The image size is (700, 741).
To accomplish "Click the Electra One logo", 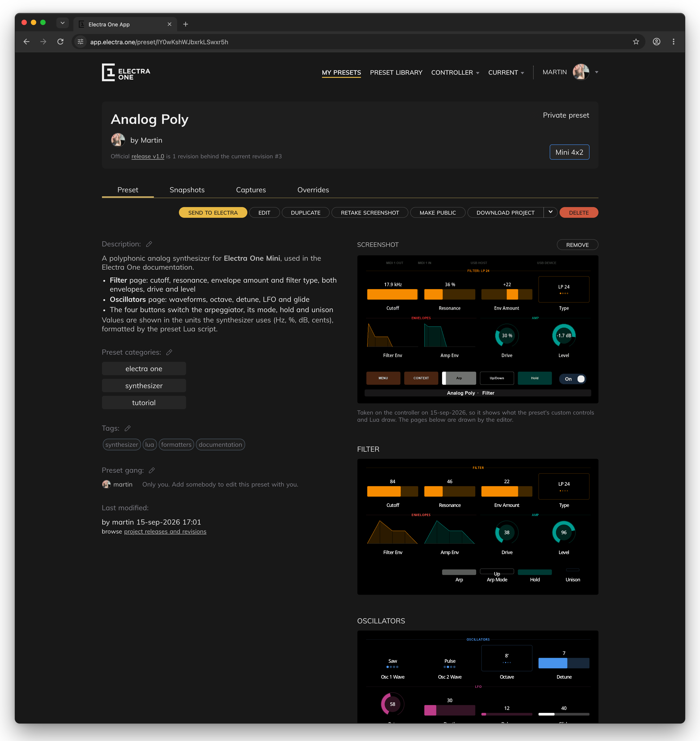I will 126,72.
